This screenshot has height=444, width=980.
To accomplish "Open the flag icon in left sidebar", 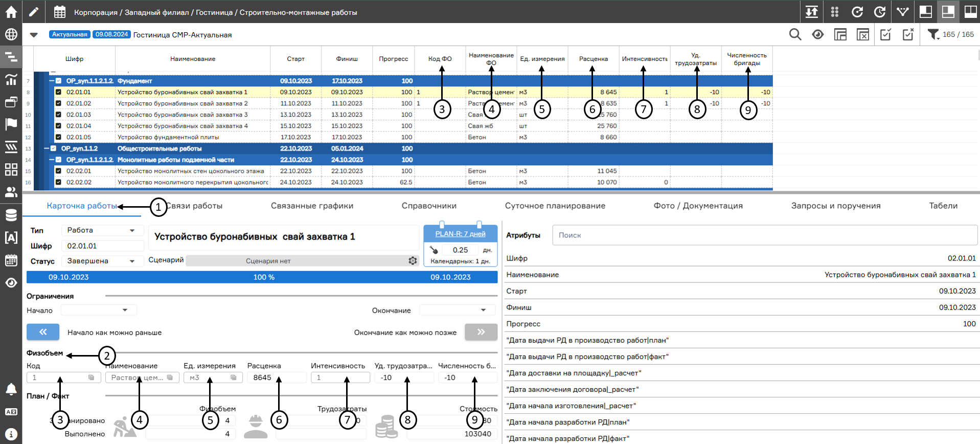I will tap(11, 124).
